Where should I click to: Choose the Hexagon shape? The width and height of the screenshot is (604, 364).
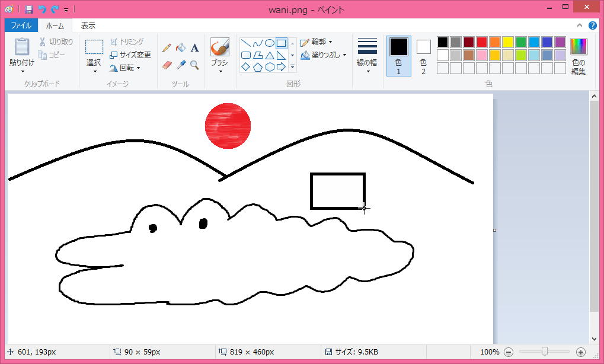[270, 67]
